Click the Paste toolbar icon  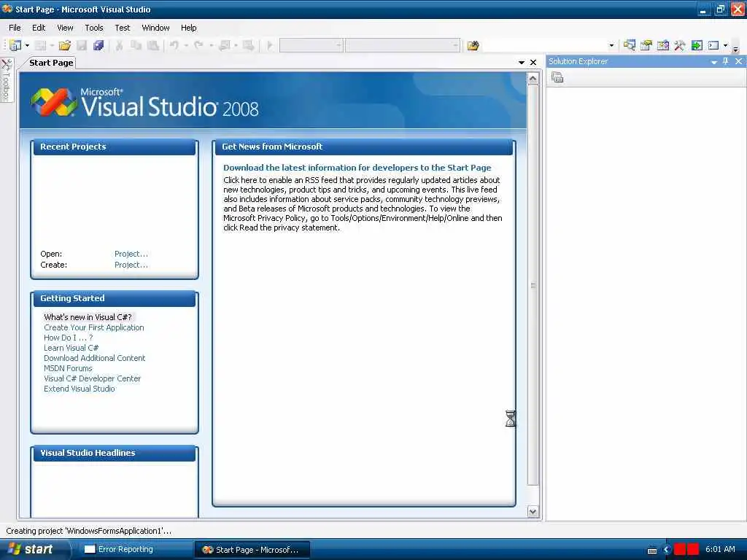(153, 46)
